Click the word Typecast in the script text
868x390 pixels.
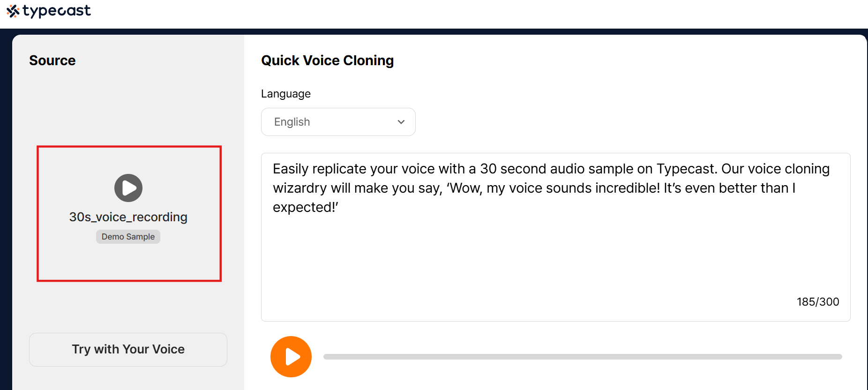tap(687, 169)
